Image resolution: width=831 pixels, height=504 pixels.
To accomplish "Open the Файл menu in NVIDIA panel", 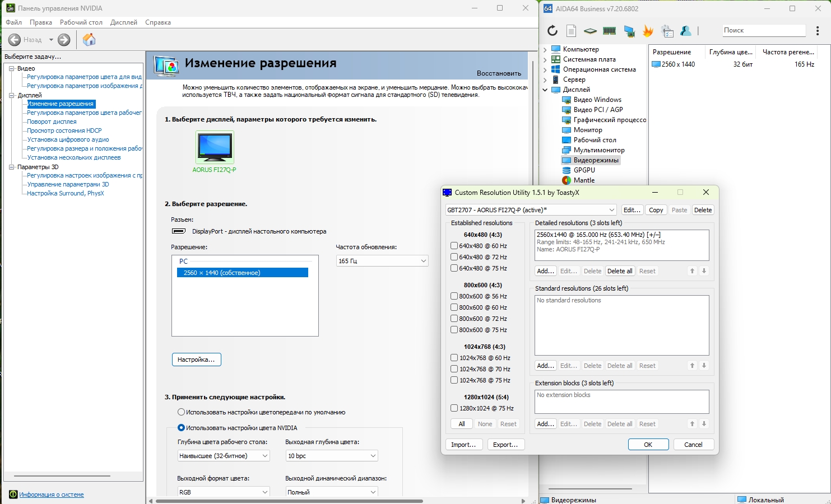I will (x=14, y=22).
